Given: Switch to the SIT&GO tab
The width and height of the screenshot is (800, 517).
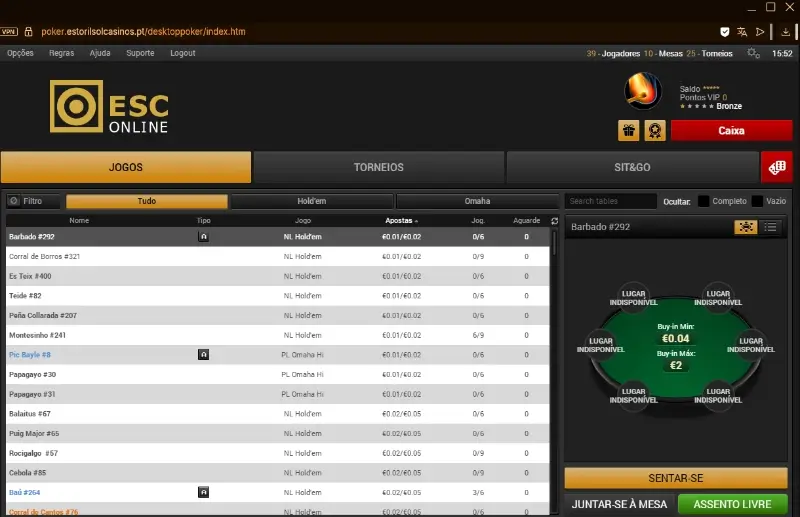Looking at the screenshot, I should pyautogui.click(x=632, y=167).
